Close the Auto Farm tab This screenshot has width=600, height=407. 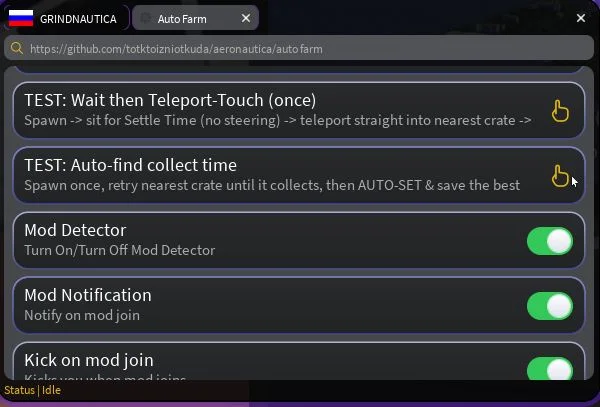click(x=246, y=18)
